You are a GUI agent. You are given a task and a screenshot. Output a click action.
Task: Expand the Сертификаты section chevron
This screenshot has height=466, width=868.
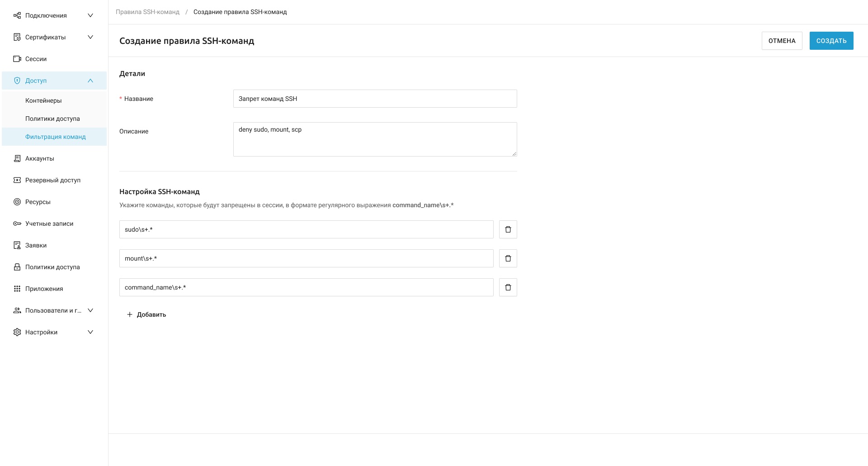point(90,37)
